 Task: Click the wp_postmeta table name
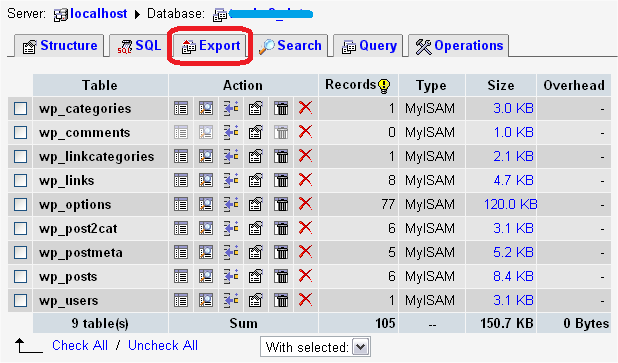(81, 253)
